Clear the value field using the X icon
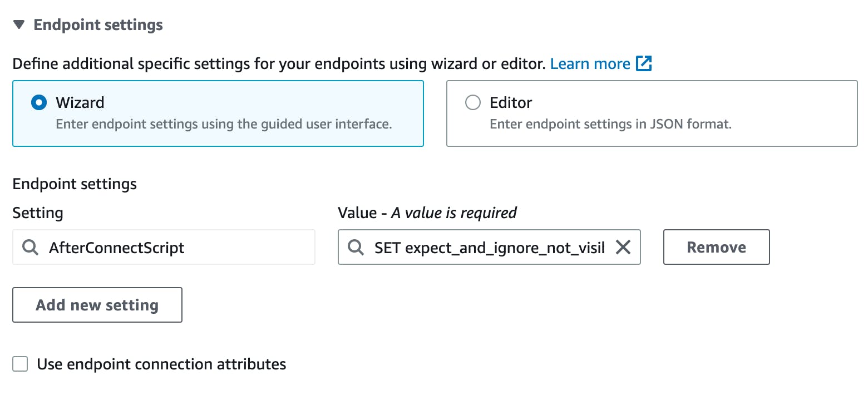 624,247
